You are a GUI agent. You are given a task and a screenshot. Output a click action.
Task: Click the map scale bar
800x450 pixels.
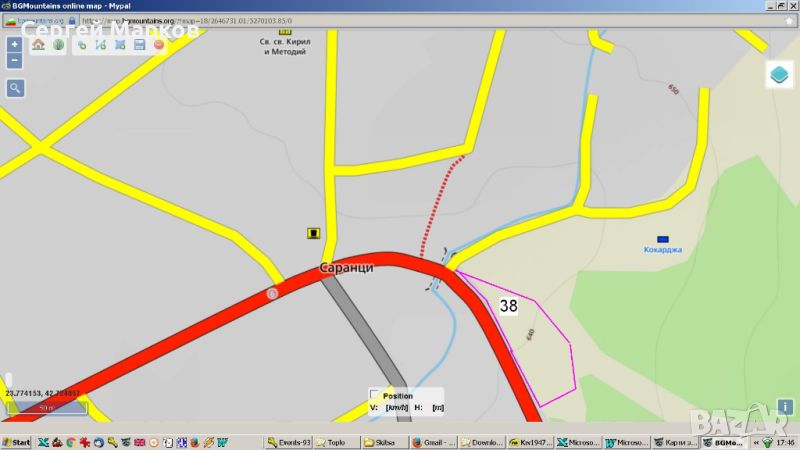coord(45,408)
